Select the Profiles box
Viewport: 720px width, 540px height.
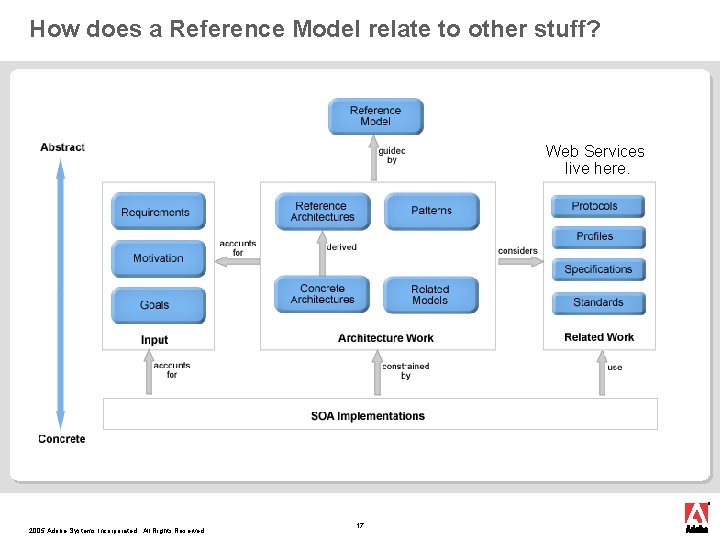(x=598, y=237)
